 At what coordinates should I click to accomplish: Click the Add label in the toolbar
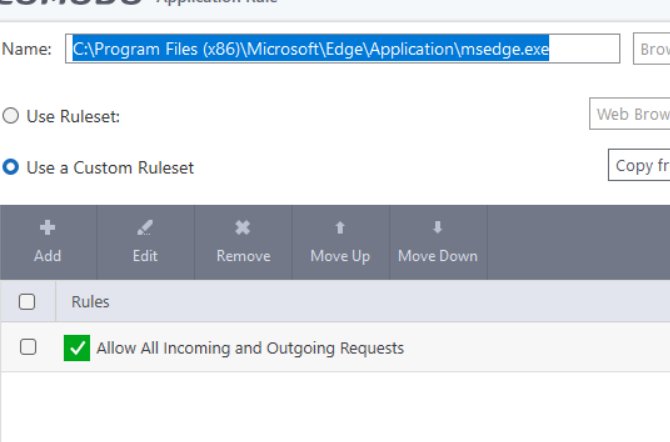click(47, 256)
